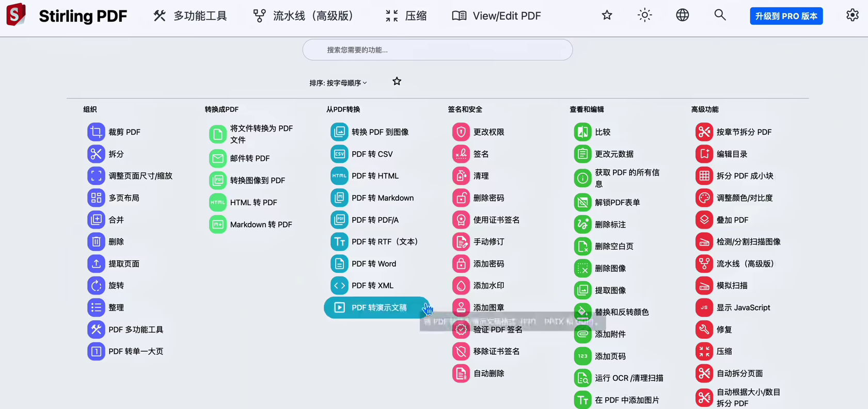Focus the 搜索您需要的功能 search field

437,50
